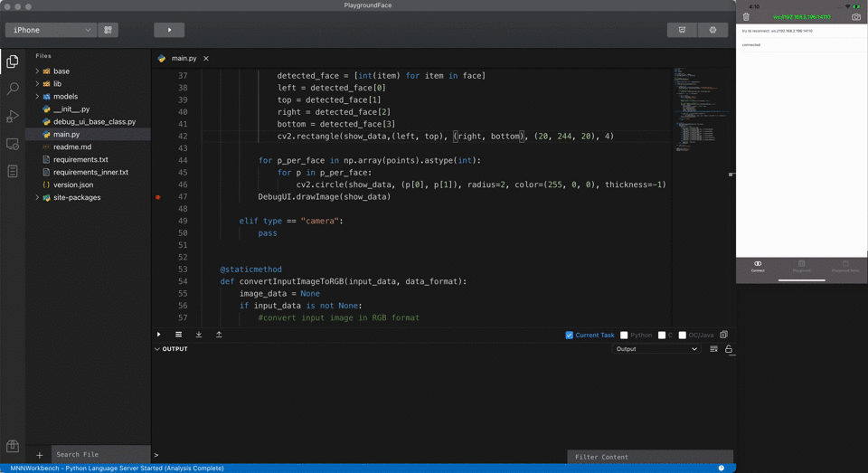Click the upload arrow icon in output toolbar

(x=219, y=335)
